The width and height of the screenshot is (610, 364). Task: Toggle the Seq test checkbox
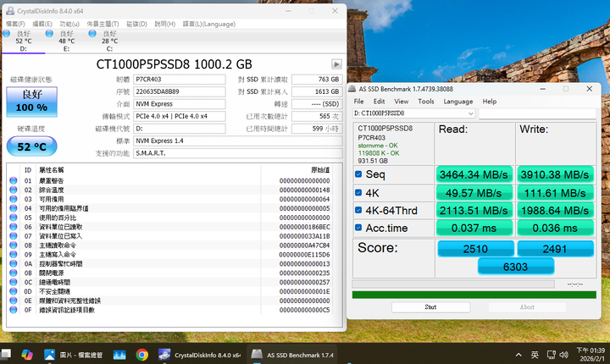358,174
